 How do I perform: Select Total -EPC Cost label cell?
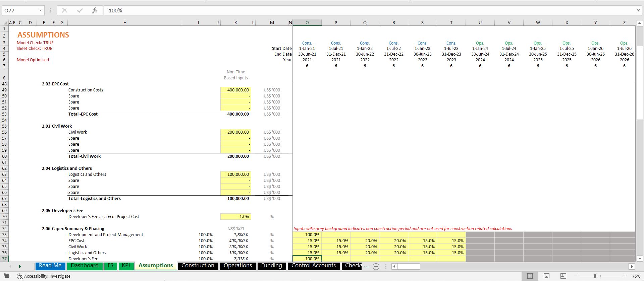83,114
